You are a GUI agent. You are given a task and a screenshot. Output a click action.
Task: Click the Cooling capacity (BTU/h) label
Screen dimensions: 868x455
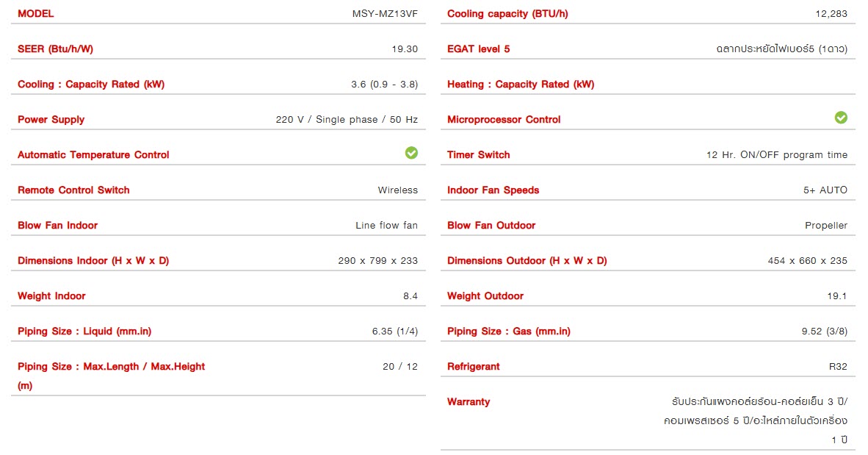507,13
